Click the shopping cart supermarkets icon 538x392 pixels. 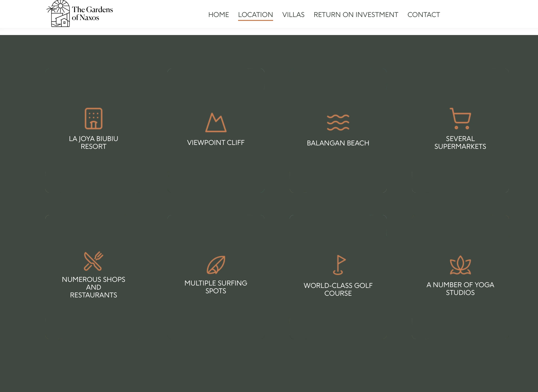pyautogui.click(x=460, y=118)
